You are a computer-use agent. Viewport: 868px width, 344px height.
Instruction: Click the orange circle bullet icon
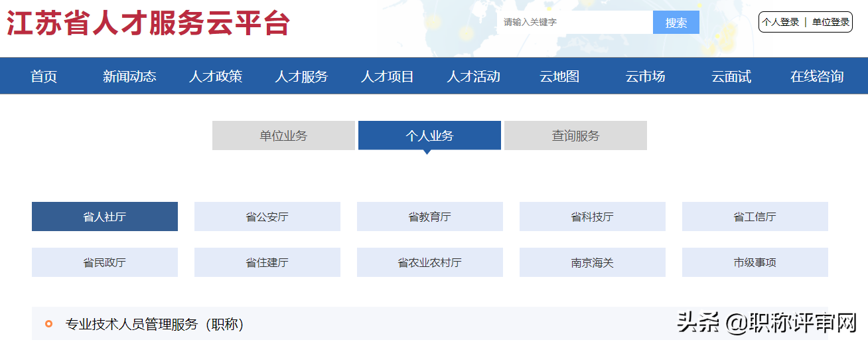48,324
